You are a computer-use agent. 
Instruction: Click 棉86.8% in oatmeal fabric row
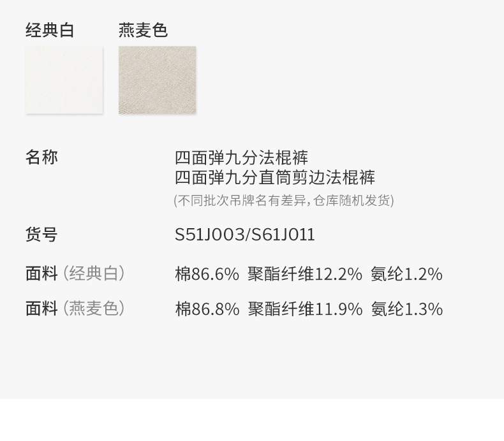click(207, 309)
